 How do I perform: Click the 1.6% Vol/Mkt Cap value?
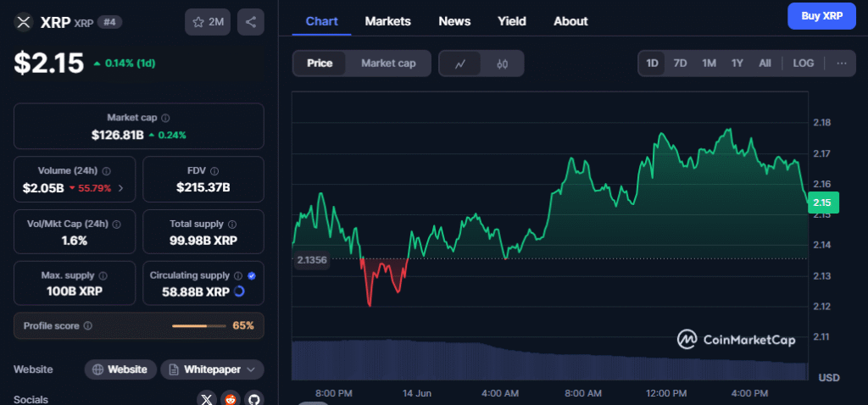tap(75, 241)
